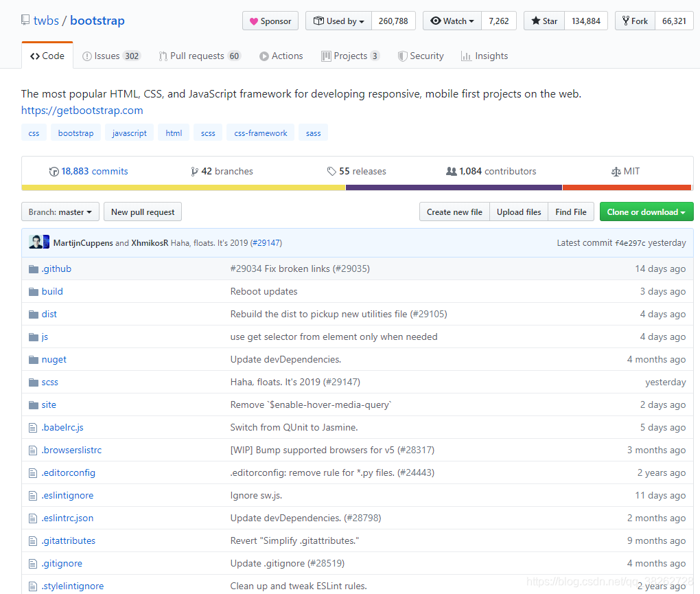
Task: Click the fork count 66,321
Action: pos(674,21)
